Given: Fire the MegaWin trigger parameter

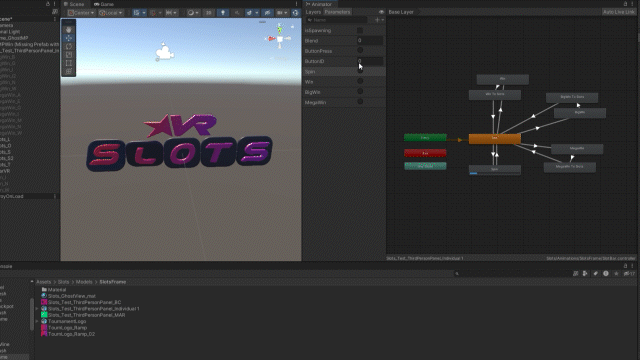Looking at the screenshot, I should tap(360, 102).
